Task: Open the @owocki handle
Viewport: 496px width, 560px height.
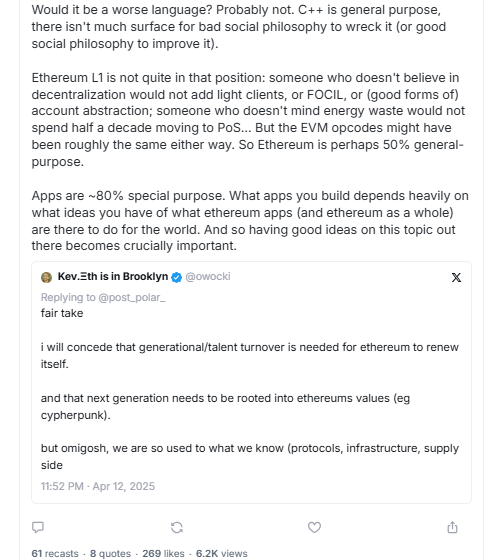Action: click(x=208, y=277)
